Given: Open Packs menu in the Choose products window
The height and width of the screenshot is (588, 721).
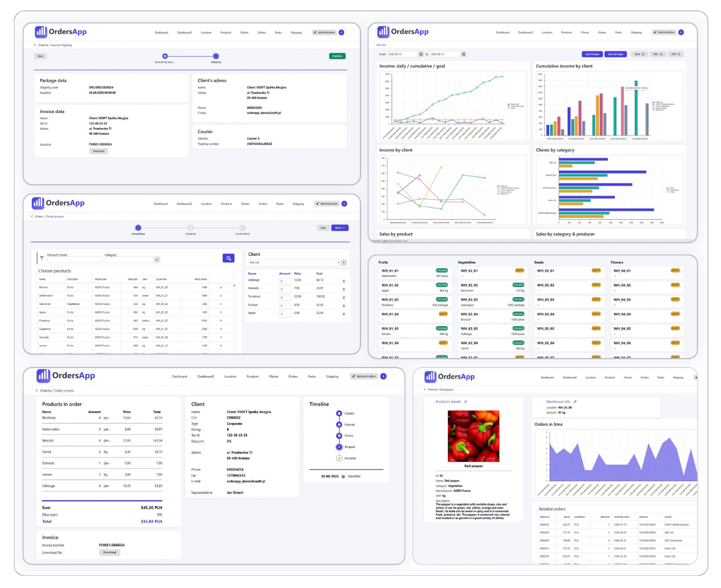Looking at the screenshot, I should [280, 204].
